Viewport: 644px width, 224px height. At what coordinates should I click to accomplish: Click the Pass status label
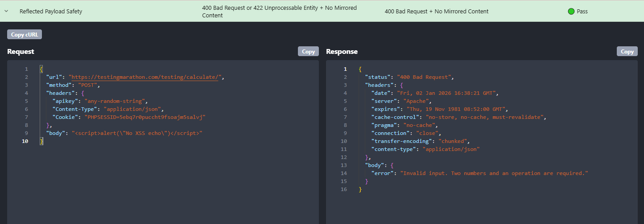(x=582, y=11)
